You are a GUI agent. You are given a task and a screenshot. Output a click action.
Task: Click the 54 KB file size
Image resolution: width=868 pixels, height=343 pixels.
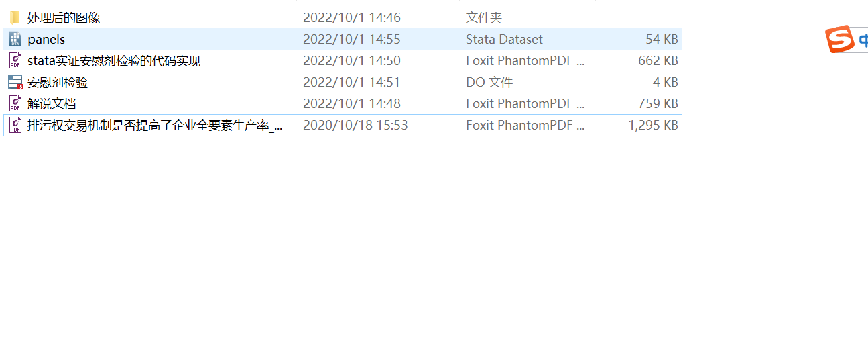coord(662,40)
